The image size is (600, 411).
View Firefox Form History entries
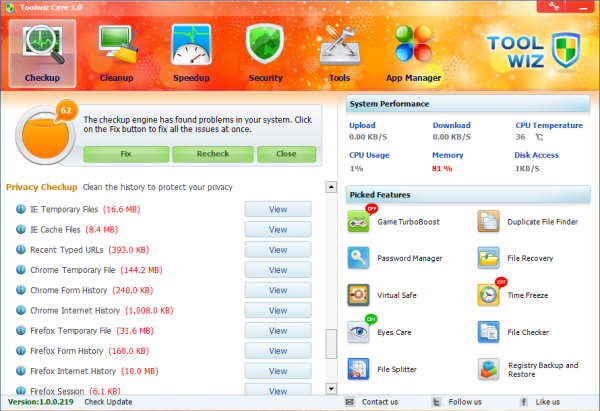tap(278, 351)
